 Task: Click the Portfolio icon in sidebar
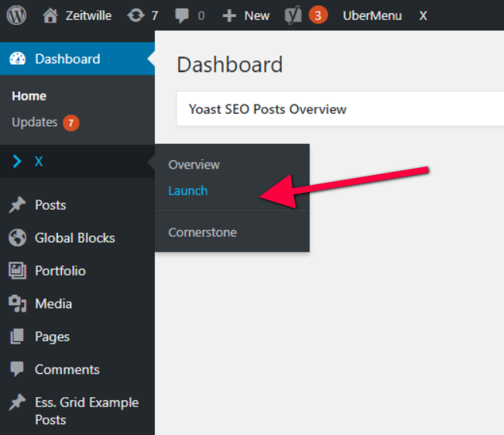[x=17, y=271]
